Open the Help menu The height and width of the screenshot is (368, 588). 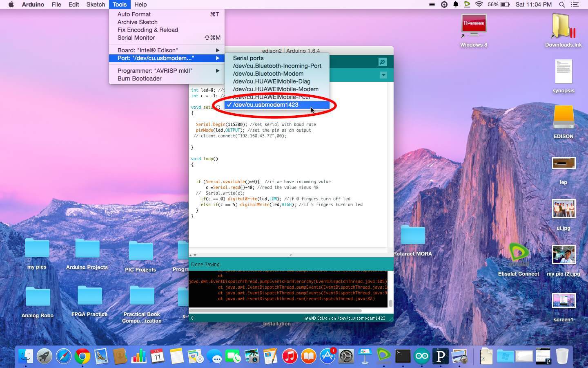tap(140, 4)
